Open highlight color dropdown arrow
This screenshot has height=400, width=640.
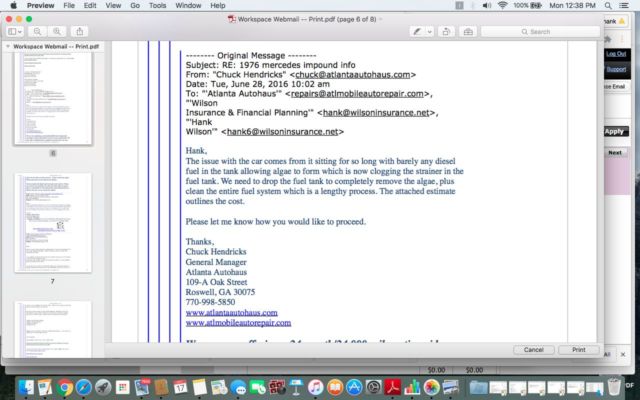coord(429,31)
